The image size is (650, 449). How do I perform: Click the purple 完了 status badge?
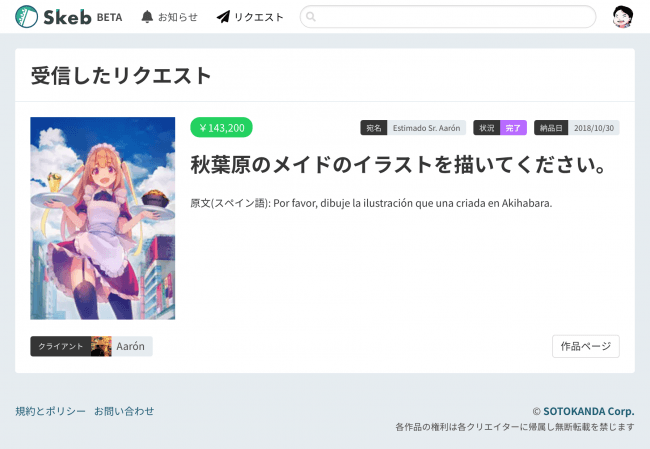pyautogui.click(x=513, y=128)
